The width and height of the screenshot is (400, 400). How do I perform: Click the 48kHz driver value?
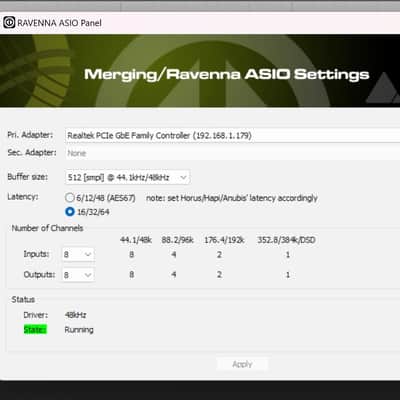tap(76, 315)
